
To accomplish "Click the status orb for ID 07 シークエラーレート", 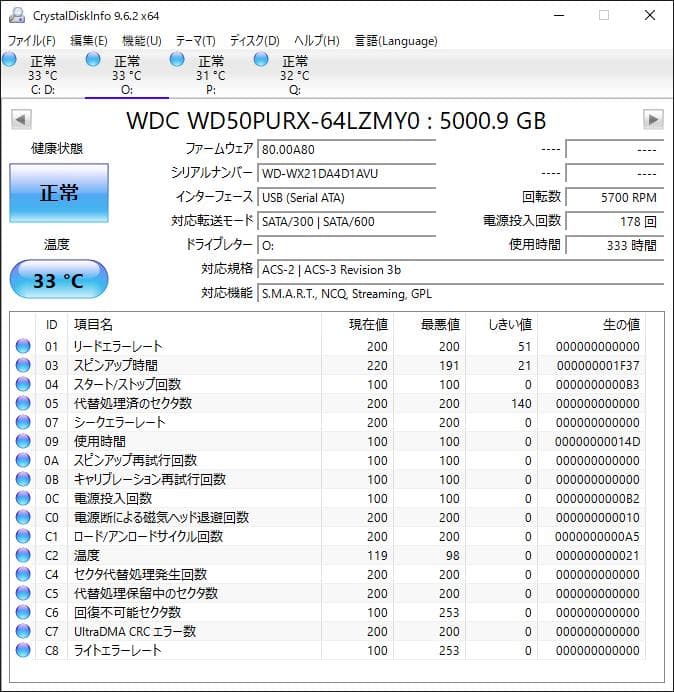I will pyautogui.click(x=23, y=422).
